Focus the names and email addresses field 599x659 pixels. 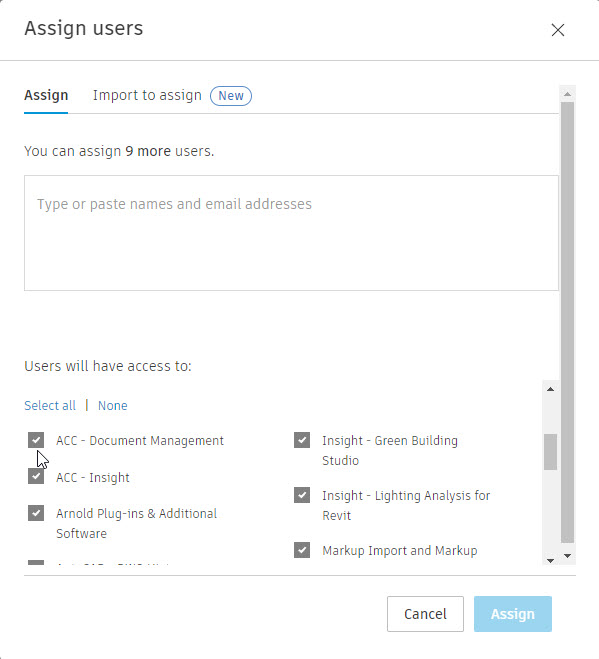pyautogui.click(x=291, y=233)
